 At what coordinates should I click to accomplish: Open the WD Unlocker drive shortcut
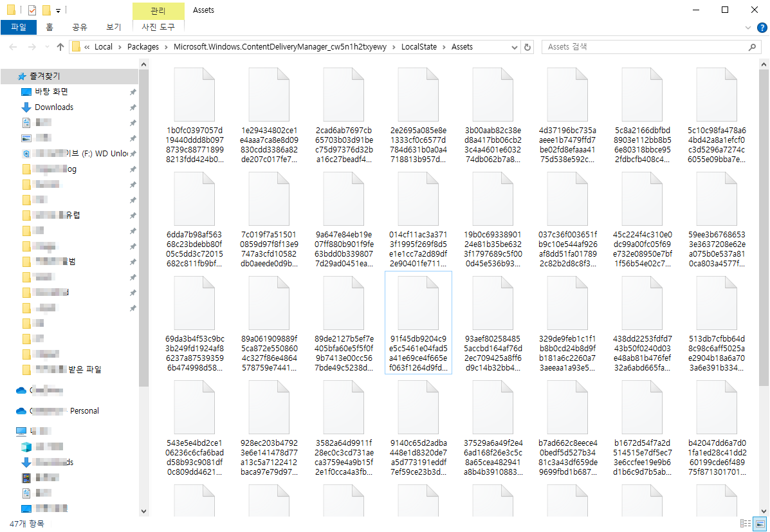[x=75, y=153]
